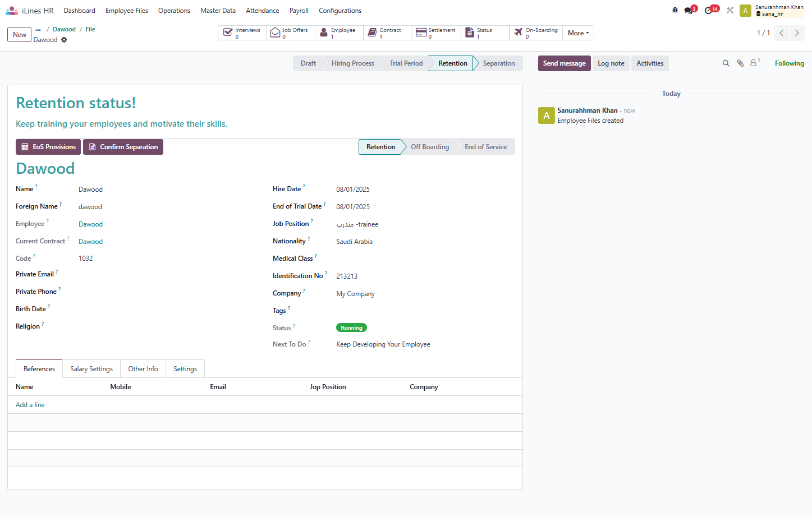
Task: Open the Sanurahhman Khan user menu
Action: coord(772,10)
